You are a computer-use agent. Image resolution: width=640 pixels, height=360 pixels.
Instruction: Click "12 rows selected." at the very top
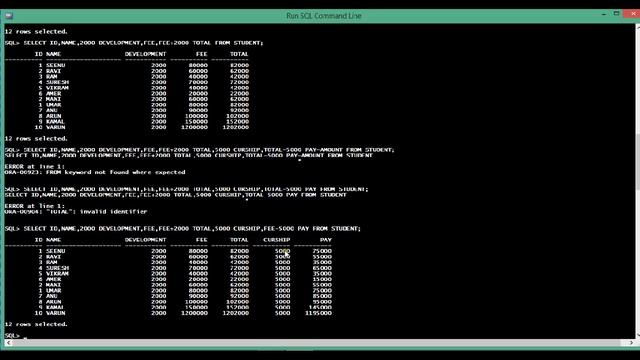point(36,31)
